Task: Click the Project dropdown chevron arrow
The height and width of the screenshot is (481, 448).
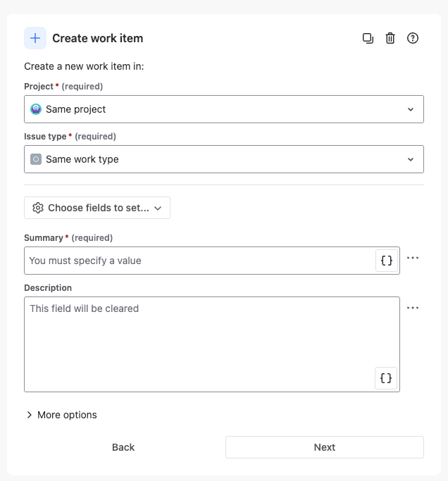Action: pos(411,109)
